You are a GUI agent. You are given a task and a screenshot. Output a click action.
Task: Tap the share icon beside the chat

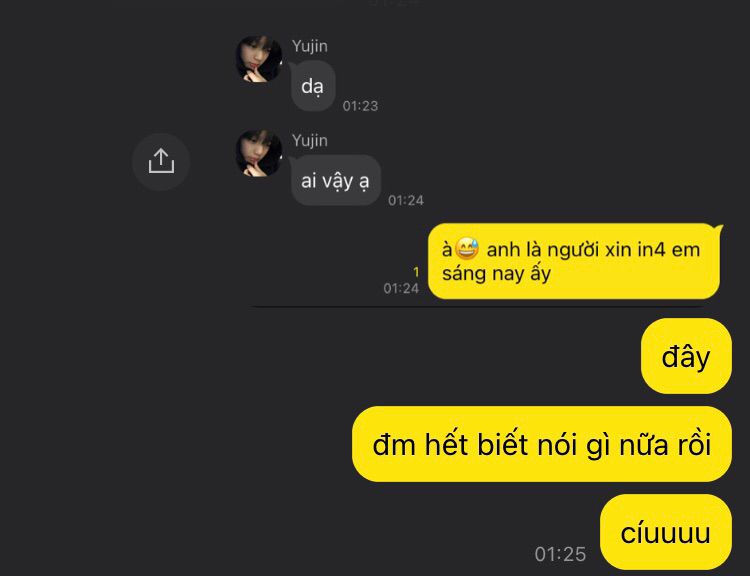click(x=161, y=162)
